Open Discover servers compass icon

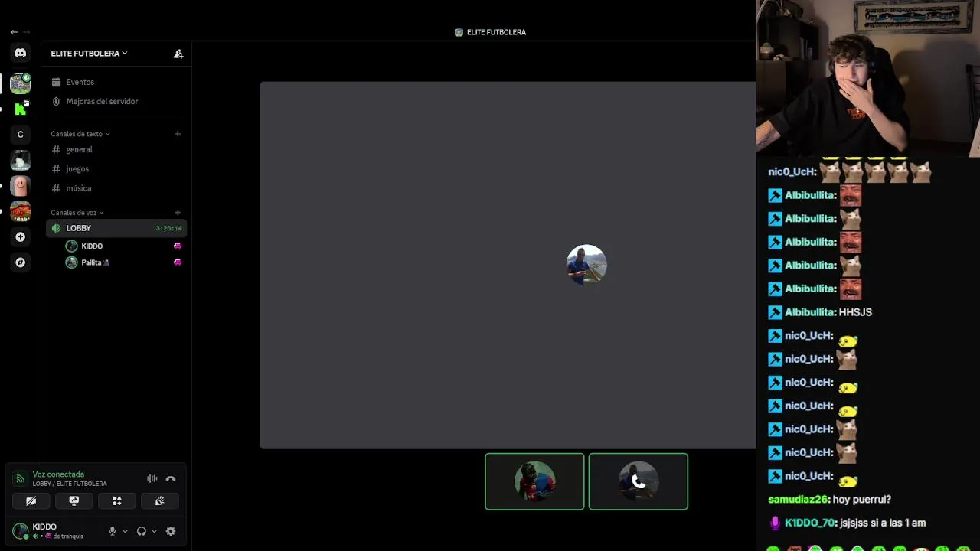(x=20, y=262)
